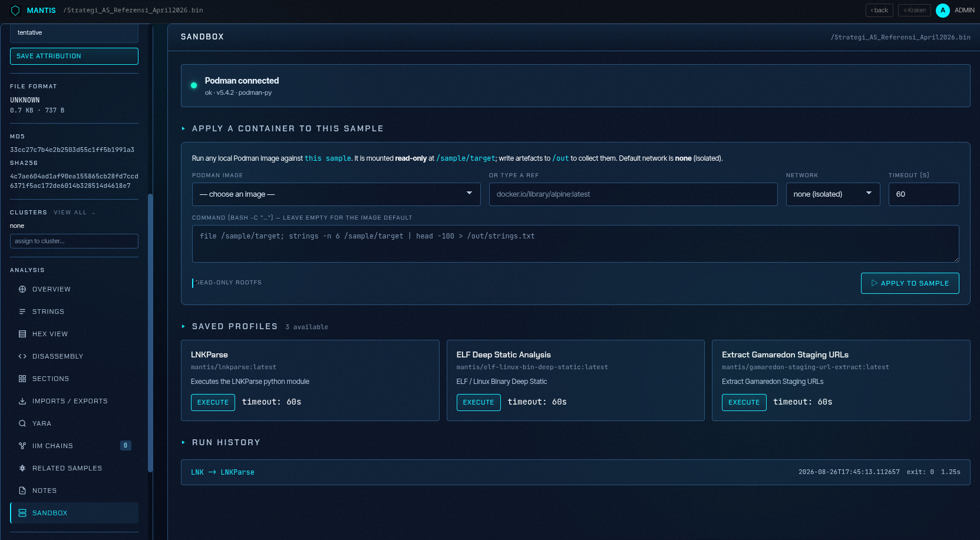The height and width of the screenshot is (540, 980).
Task: Click the Disassembly code brackets icon
Action: click(x=22, y=356)
